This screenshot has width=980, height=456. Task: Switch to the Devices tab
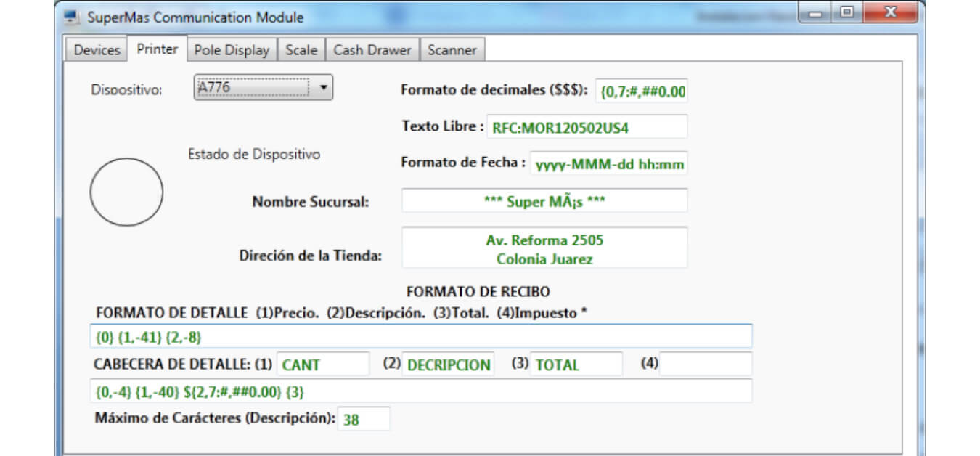pos(97,50)
